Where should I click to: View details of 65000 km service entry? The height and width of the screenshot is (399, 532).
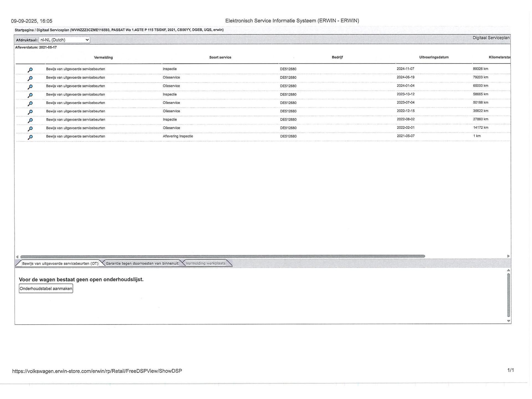30,87
